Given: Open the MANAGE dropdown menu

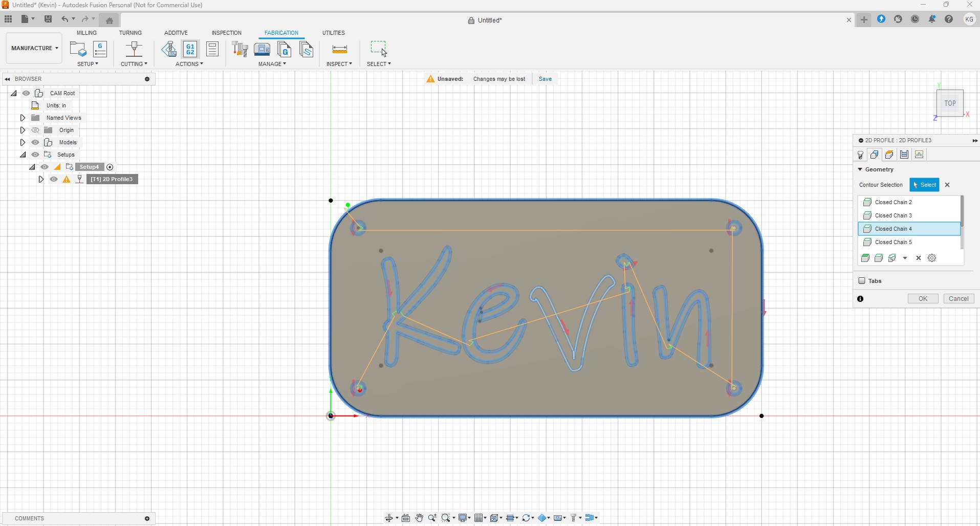Looking at the screenshot, I should pos(272,64).
